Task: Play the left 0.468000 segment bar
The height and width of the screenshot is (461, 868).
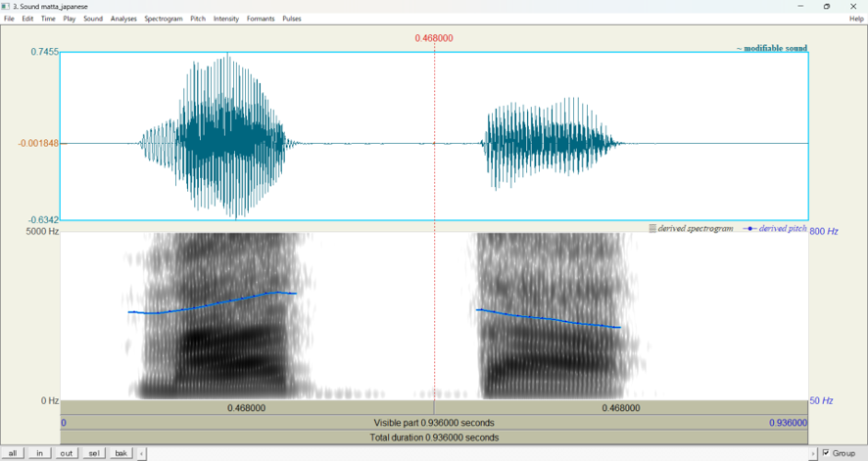Action: (247, 408)
